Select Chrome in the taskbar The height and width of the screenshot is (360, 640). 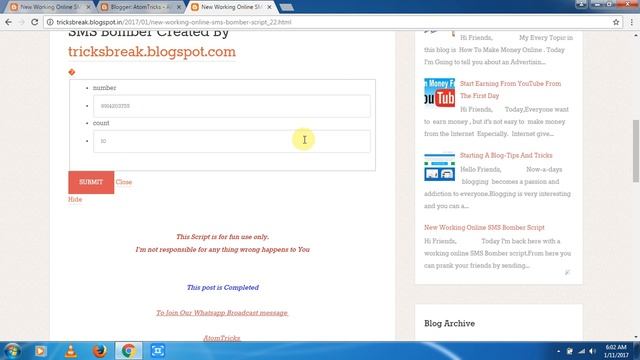click(129, 351)
